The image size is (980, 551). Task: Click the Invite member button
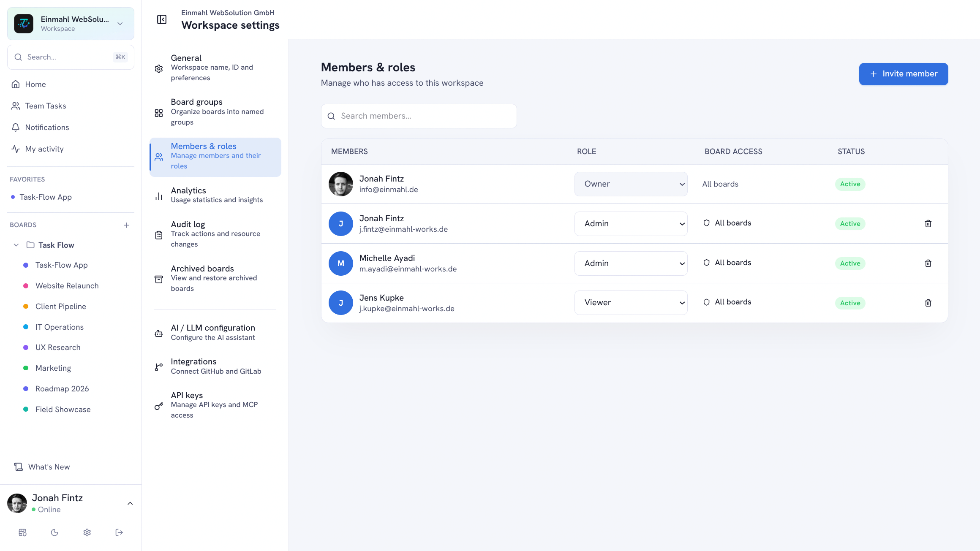pyautogui.click(x=904, y=74)
